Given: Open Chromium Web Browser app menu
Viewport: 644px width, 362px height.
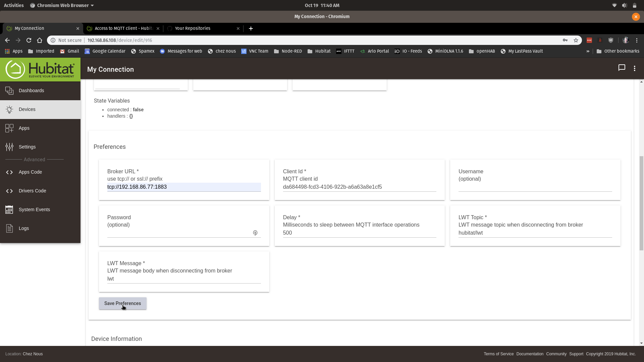Looking at the screenshot, I should pos(62,5).
